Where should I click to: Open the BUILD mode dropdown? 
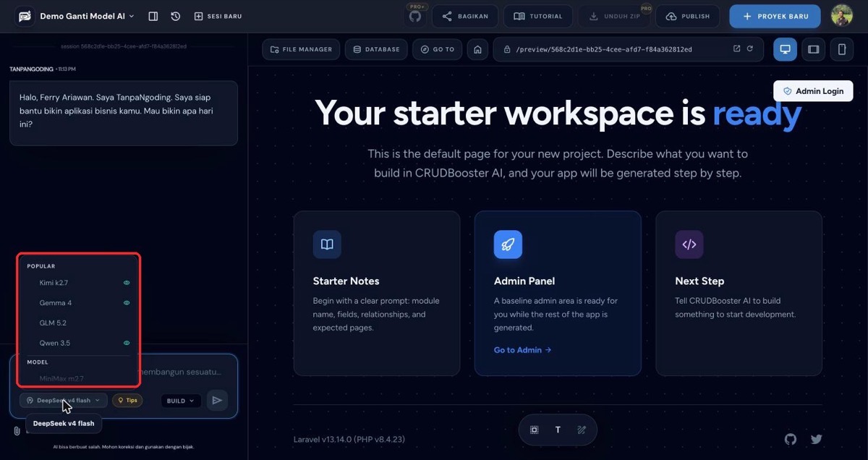click(x=181, y=401)
